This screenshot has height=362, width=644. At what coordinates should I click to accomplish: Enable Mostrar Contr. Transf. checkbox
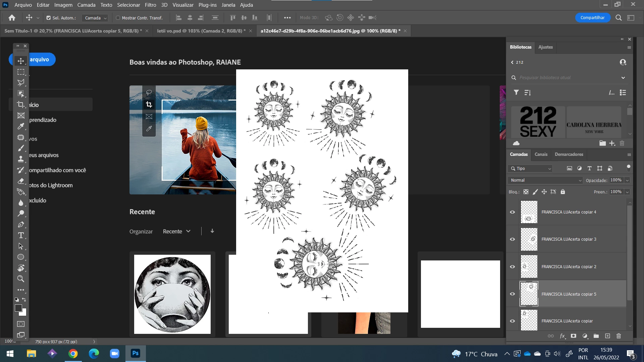(x=118, y=18)
